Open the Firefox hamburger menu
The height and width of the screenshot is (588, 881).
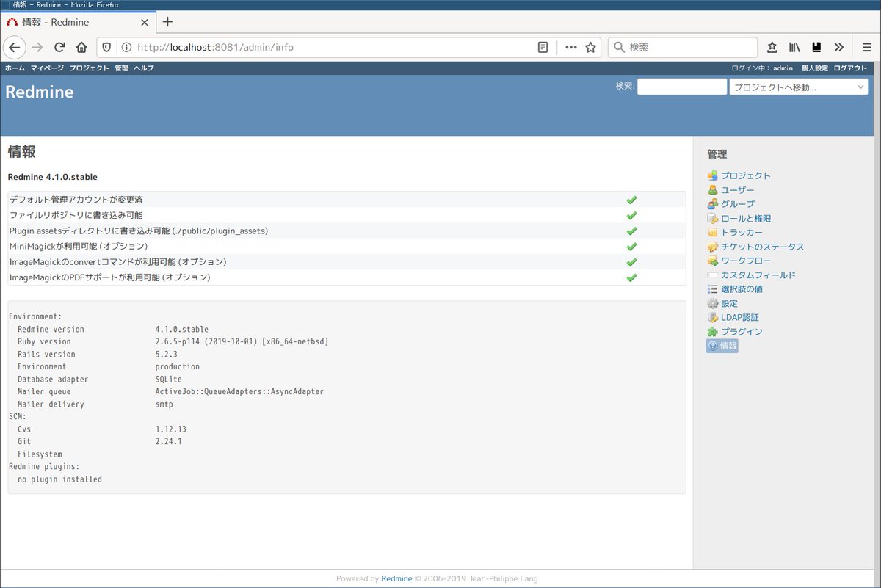coord(867,47)
